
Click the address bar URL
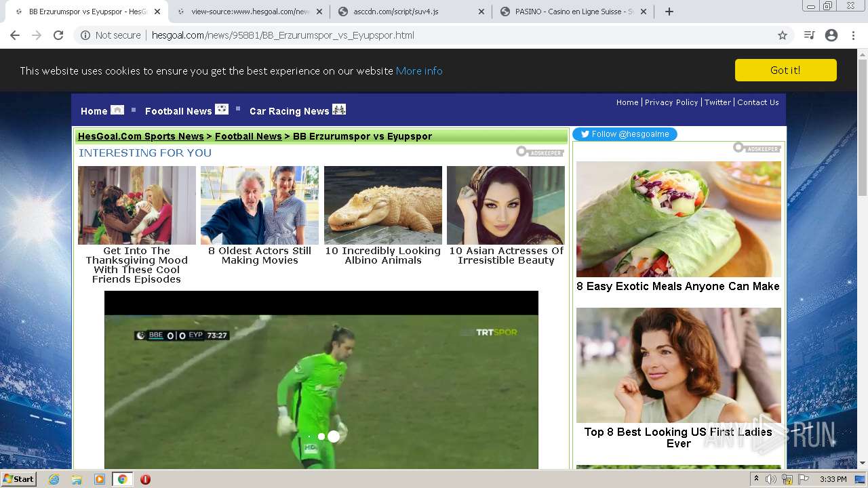[283, 35]
